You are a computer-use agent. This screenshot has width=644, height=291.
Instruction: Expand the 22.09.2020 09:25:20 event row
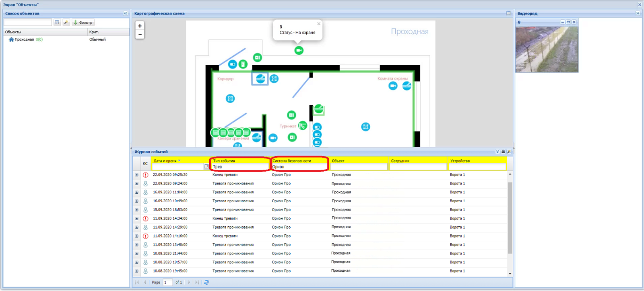[x=137, y=175]
